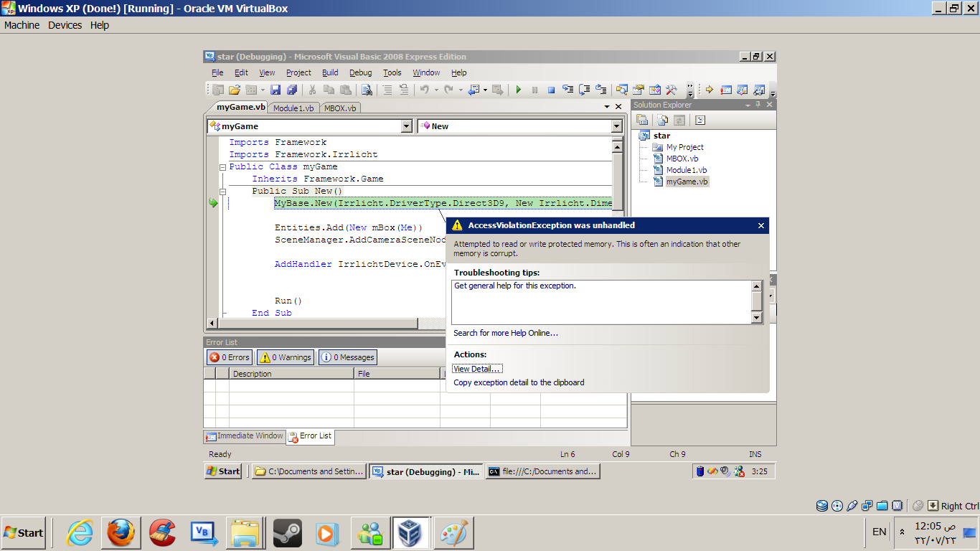Click the Save All icon

click(x=292, y=90)
